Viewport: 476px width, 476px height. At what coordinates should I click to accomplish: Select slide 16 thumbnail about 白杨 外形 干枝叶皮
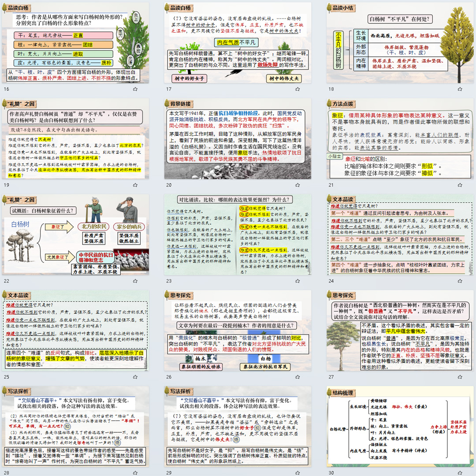[x=75, y=43]
